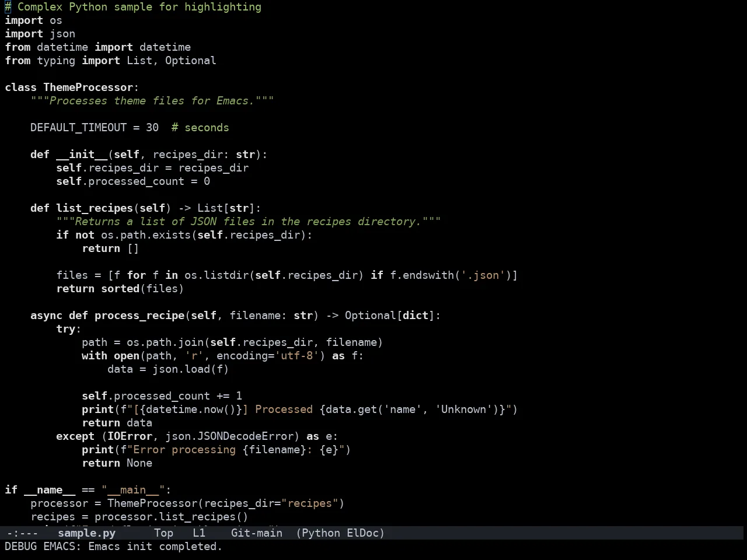Click the echo area message 'Emacs init completed'
Viewport: 747px width, 560px height.
(155, 547)
